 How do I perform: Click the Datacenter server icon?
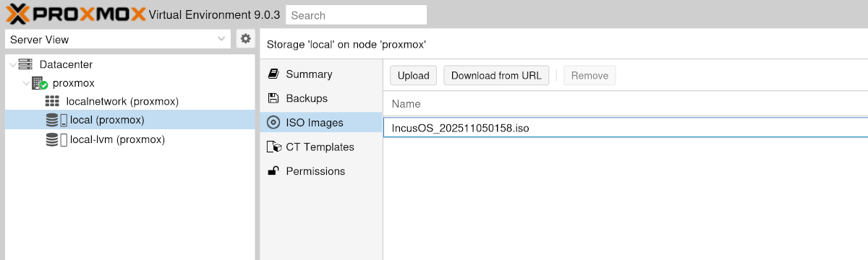pyautogui.click(x=25, y=64)
